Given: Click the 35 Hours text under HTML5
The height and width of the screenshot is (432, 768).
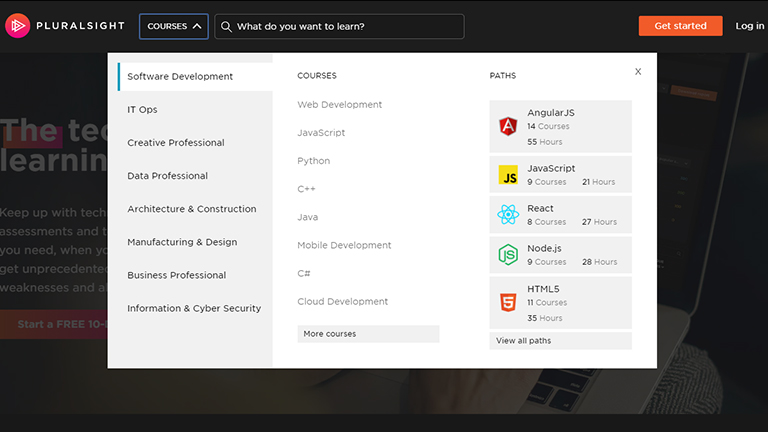Looking at the screenshot, I should [x=545, y=318].
